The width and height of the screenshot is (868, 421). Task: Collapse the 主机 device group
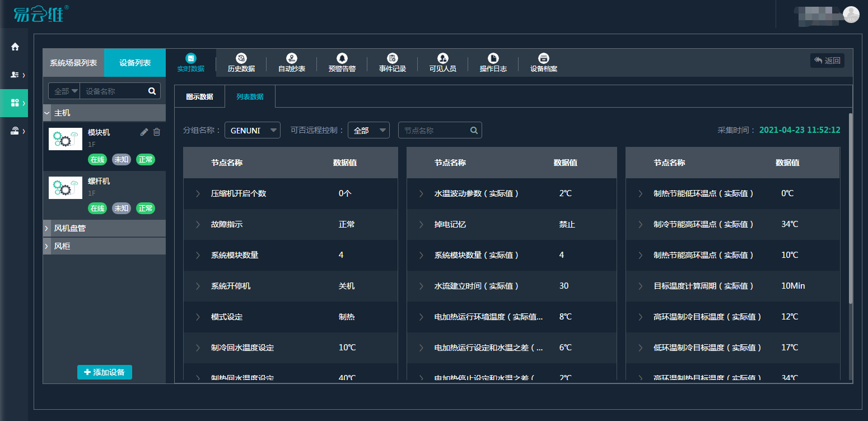coord(47,113)
